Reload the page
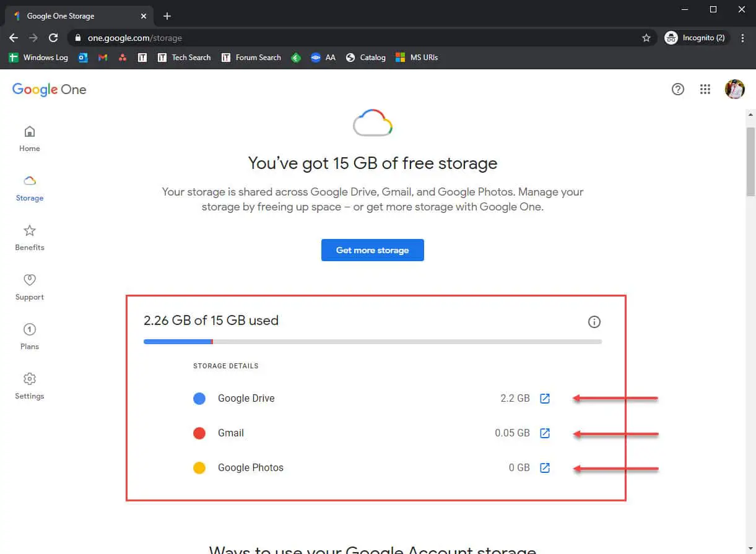This screenshot has width=756, height=554. (53, 38)
